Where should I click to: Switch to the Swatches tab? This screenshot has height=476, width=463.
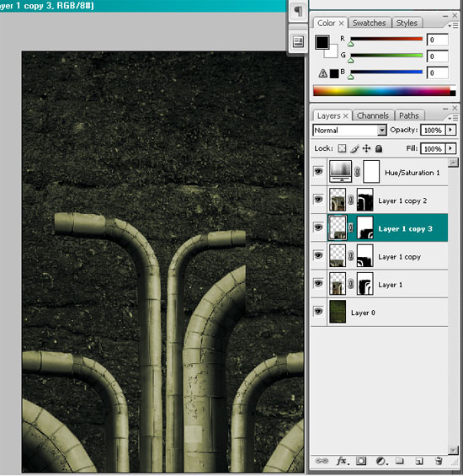click(x=370, y=23)
